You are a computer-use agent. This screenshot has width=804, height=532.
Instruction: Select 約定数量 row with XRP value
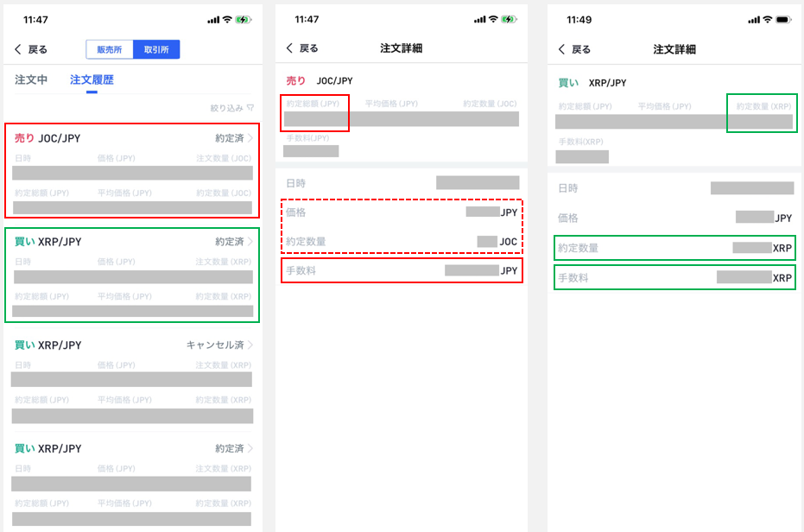point(674,248)
